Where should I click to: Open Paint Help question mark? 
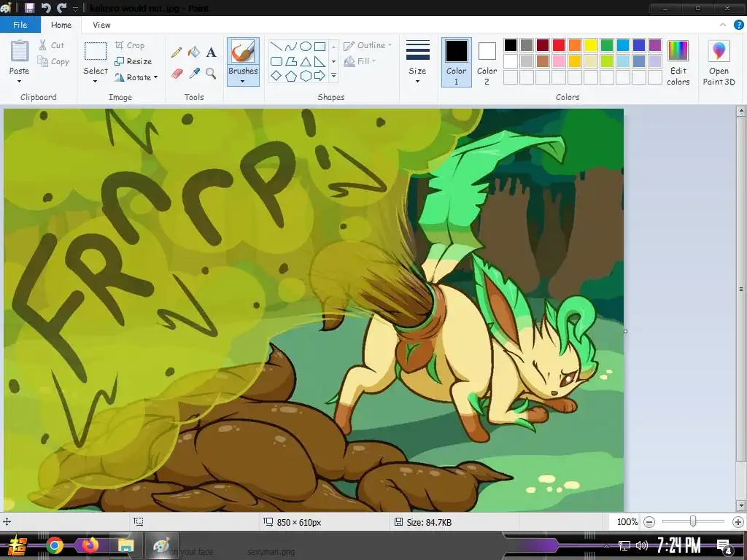coord(738,25)
